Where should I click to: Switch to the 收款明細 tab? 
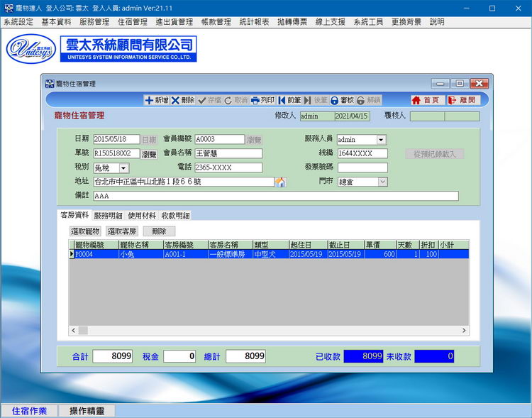pyautogui.click(x=174, y=215)
